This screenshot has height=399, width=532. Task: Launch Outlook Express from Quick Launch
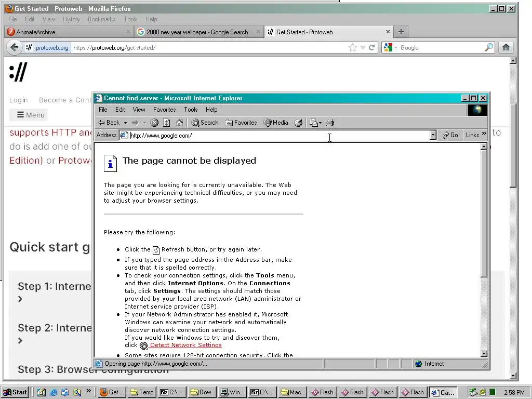[x=65, y=393]
